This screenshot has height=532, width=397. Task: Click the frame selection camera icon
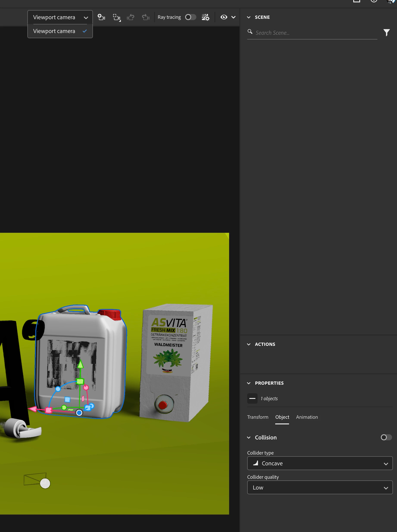click(x=117, y=17)
